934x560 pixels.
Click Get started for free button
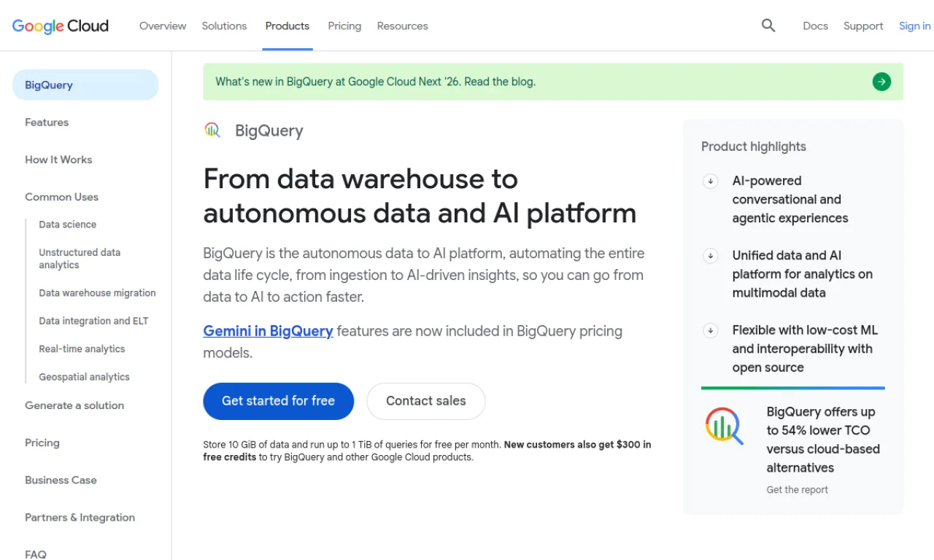278,401
